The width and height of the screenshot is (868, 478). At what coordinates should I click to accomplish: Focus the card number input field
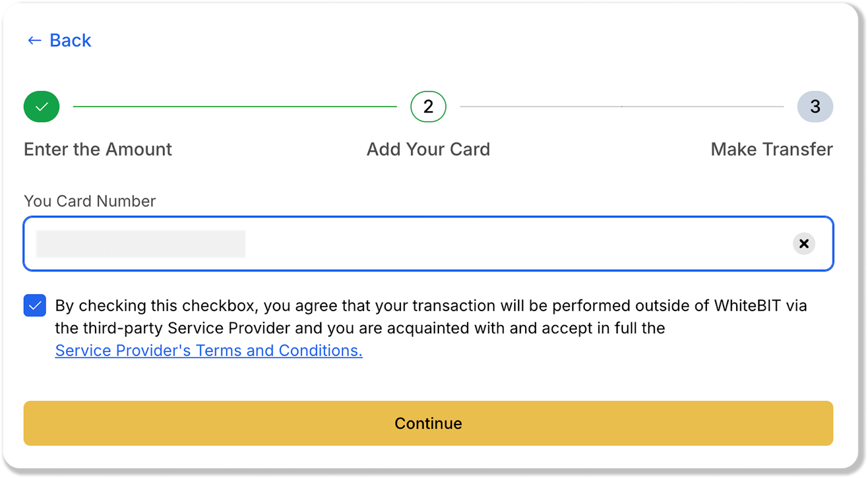point(488,244)
